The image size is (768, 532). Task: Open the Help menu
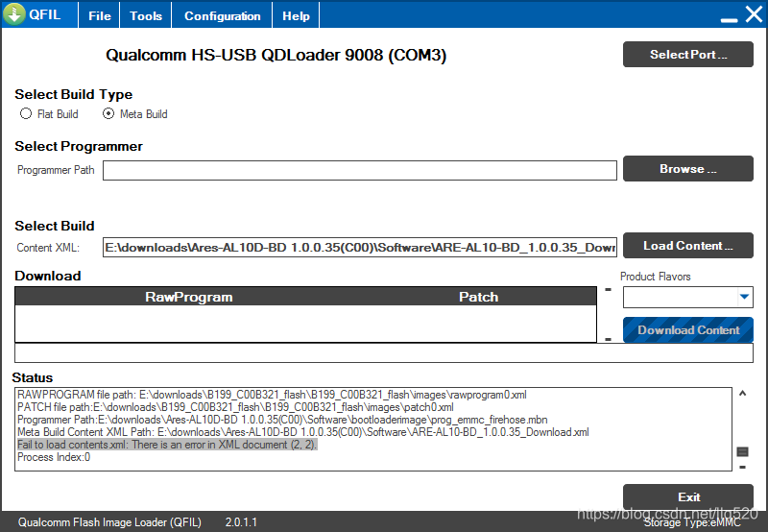296,15
